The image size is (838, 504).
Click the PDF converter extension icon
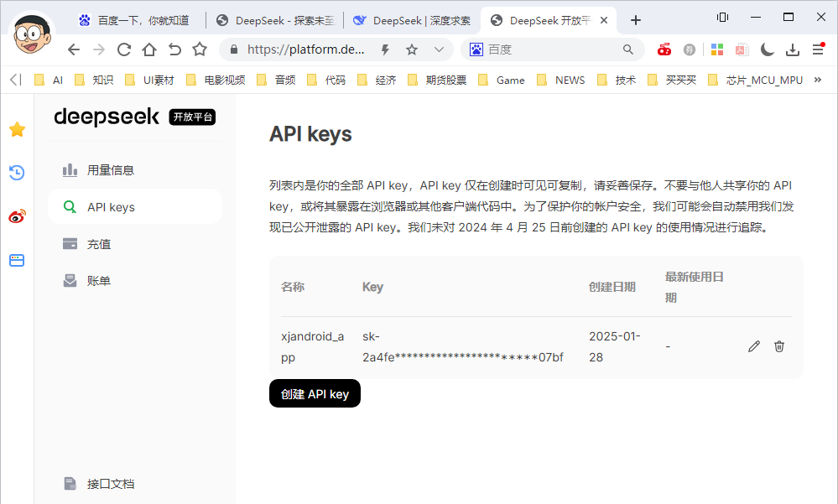742,49
